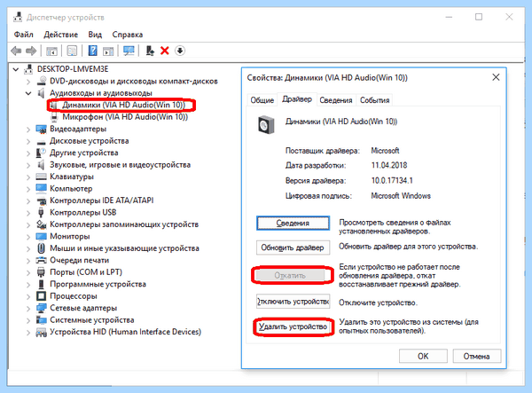The width and height of the screenshot is (532, 393).
Task: Select the Другие устройства icon
Action: tap(41, 153)
